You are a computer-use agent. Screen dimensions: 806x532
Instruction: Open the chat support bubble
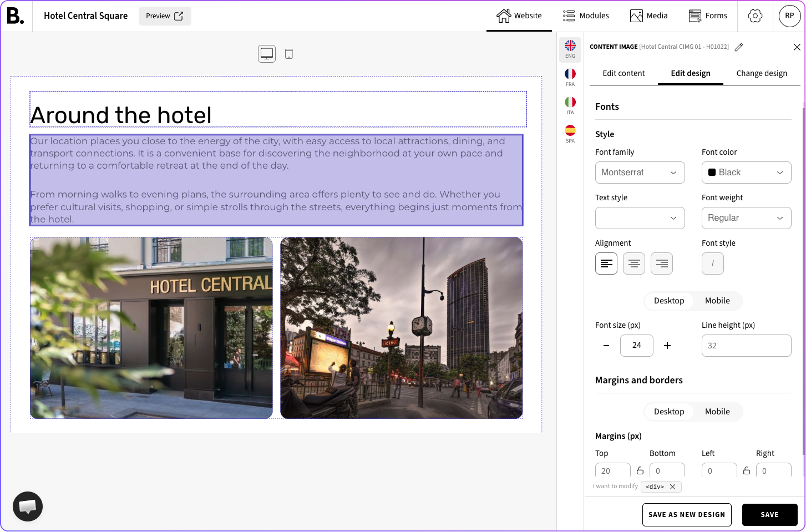tap(28, 506)
